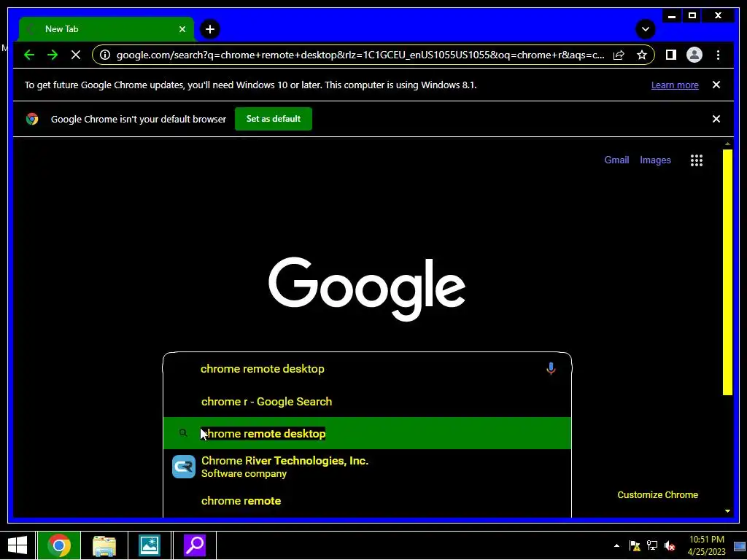Click the Google logo
The width and height of the screenshot is (747, 560).
[x=367, y=288]
